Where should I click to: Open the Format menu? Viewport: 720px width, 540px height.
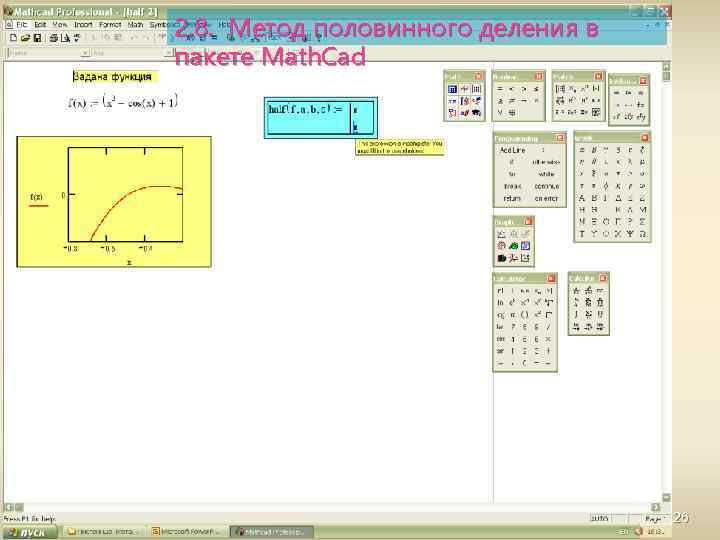110,24
